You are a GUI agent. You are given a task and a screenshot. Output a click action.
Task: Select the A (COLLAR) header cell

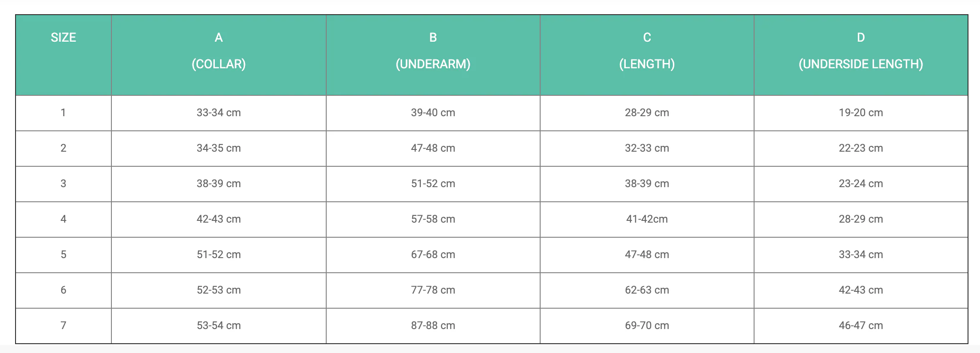(219, 55)
